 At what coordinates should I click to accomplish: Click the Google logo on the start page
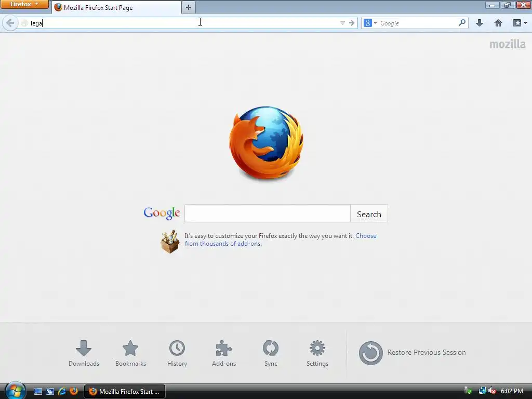[162, 213]
